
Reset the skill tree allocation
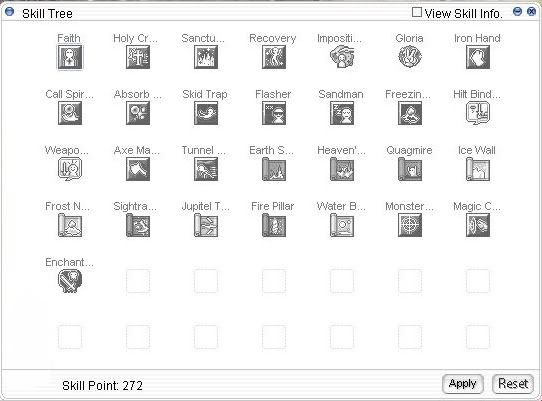tap(513, 384)
